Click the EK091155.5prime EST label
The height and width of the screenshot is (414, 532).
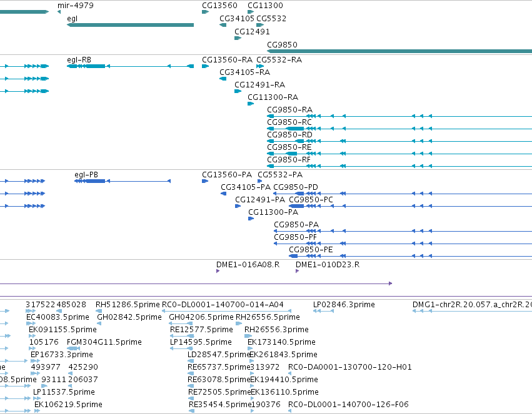point(63,330)
